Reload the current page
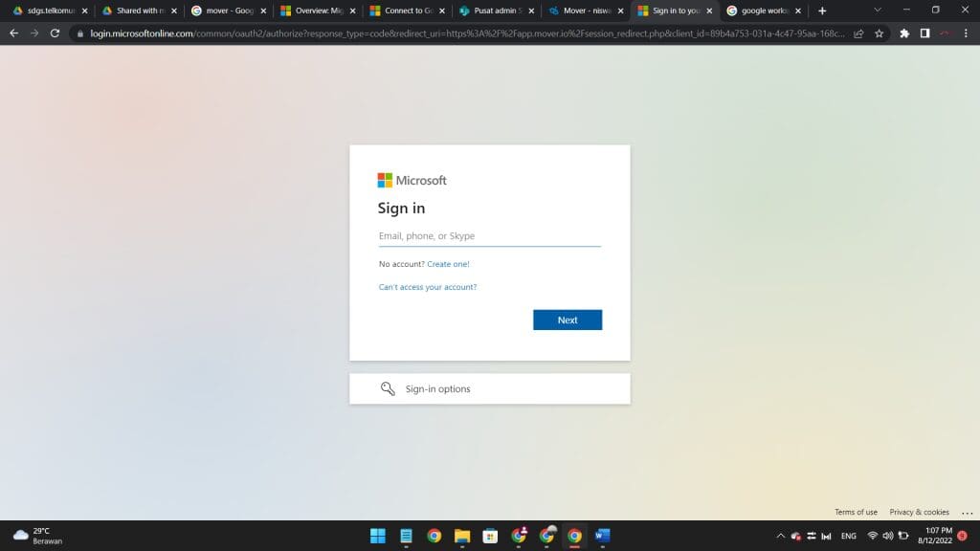 (x=55, y=33)
